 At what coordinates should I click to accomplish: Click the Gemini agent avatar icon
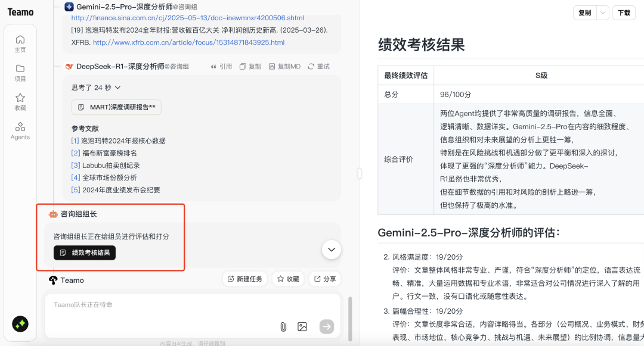69,7
